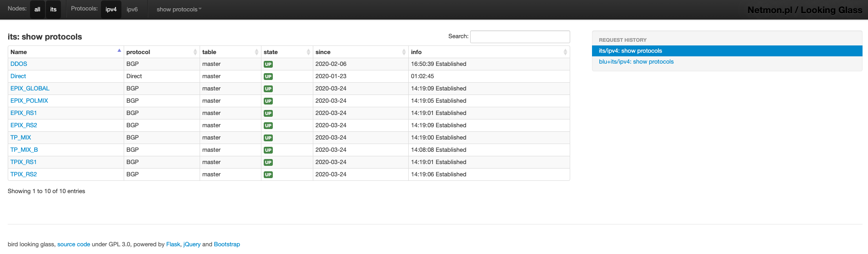This screenshot has width=868, height=254.
Task: Click sort arrows on since column
Action: click(404, 52)
